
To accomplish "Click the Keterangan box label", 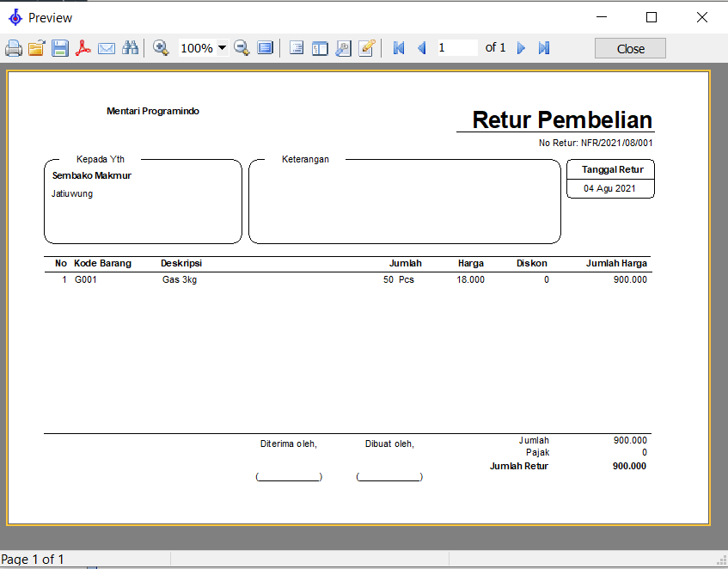I will 305,159.
